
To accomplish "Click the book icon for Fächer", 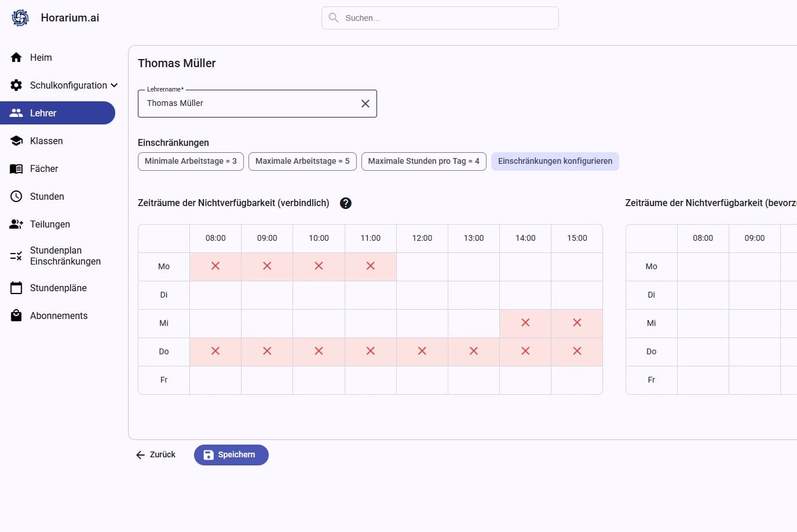I will coord(16,168).
